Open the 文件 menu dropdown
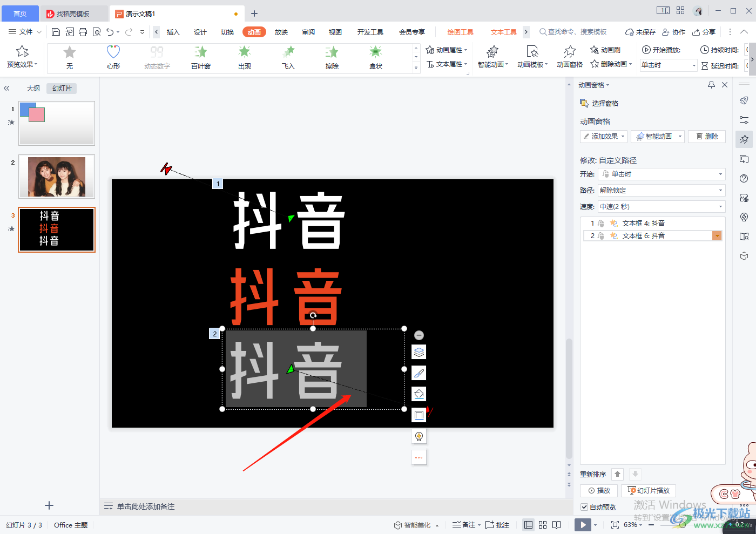Image resolution: width=756 pixels, height=534 pixels. coord(25,32)
